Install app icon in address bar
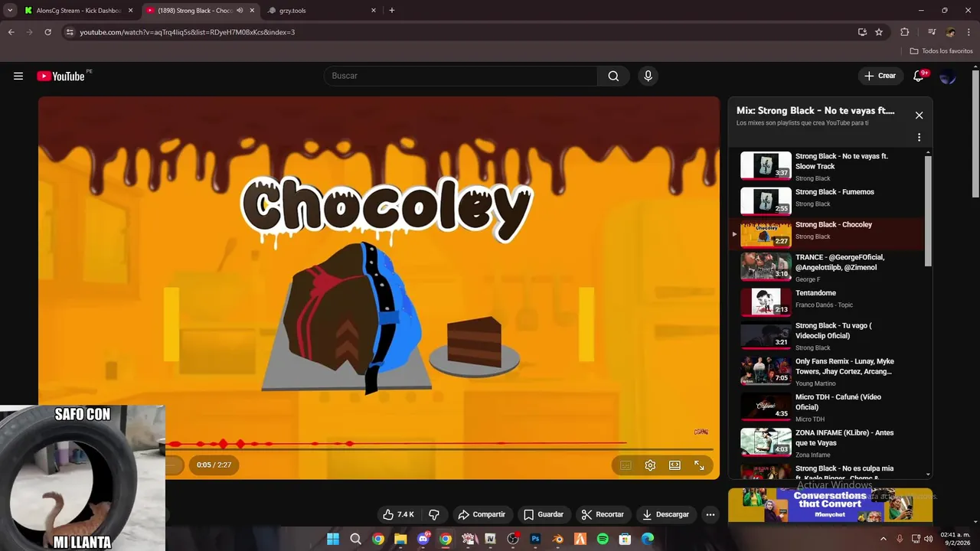 click(862, 32)
